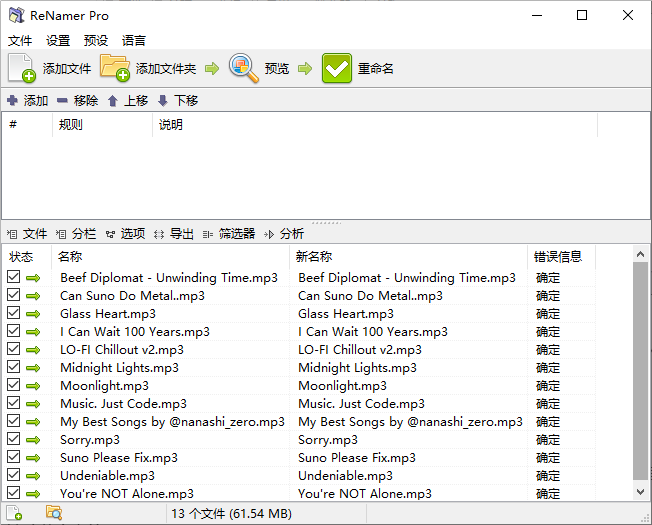Click the Add Folder (添加文件夹) folder icon
The width and height of the screenshot is (652, 525).
click(115, 68)
